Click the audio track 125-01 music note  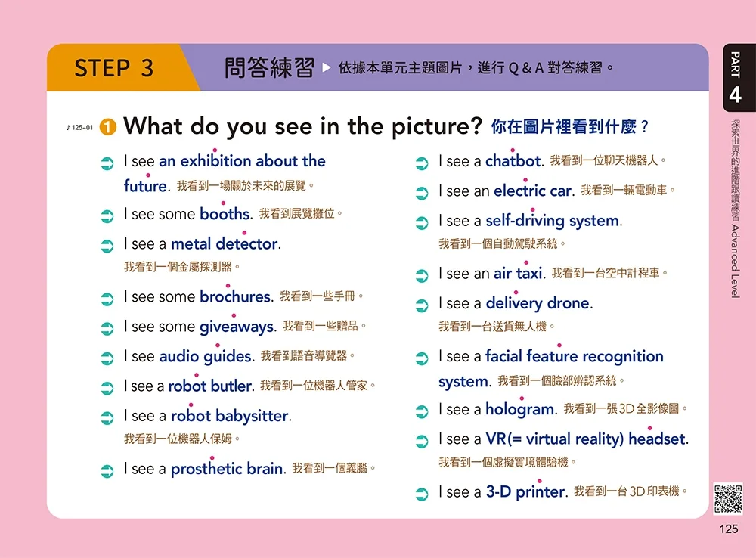(79, 128)
